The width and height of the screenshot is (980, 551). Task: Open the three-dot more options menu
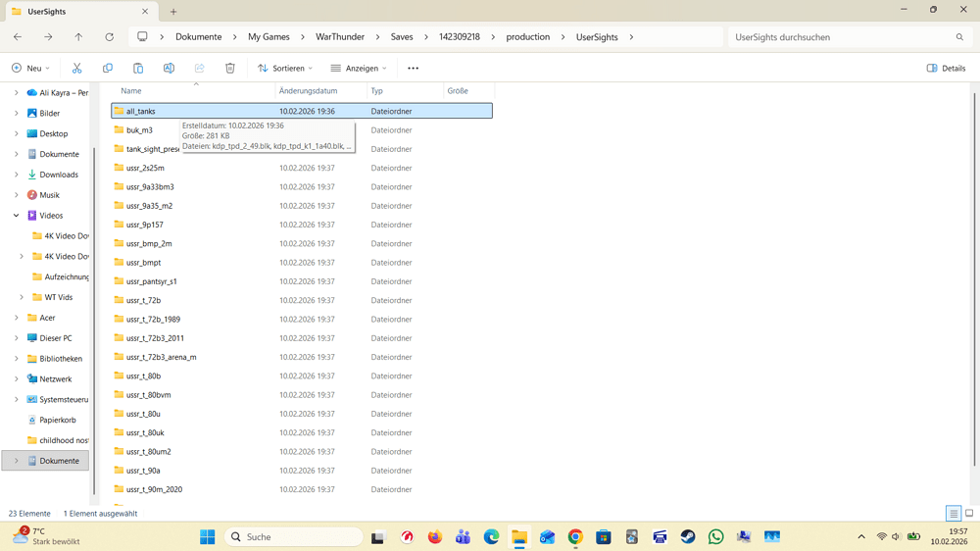pyautogui.click(x=414, y=69)
